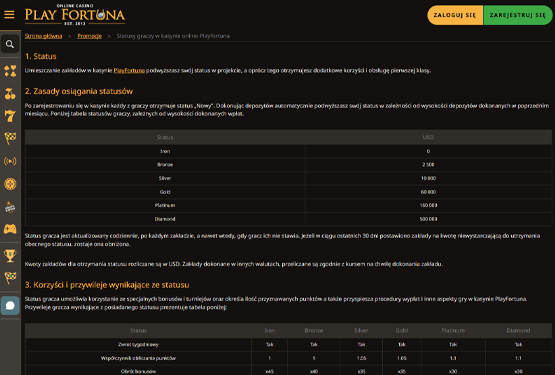Screen dimensions: 555x375
Task: Click 'Współczynnik obliczania punktów' row label
Action: tap(138, 358)
